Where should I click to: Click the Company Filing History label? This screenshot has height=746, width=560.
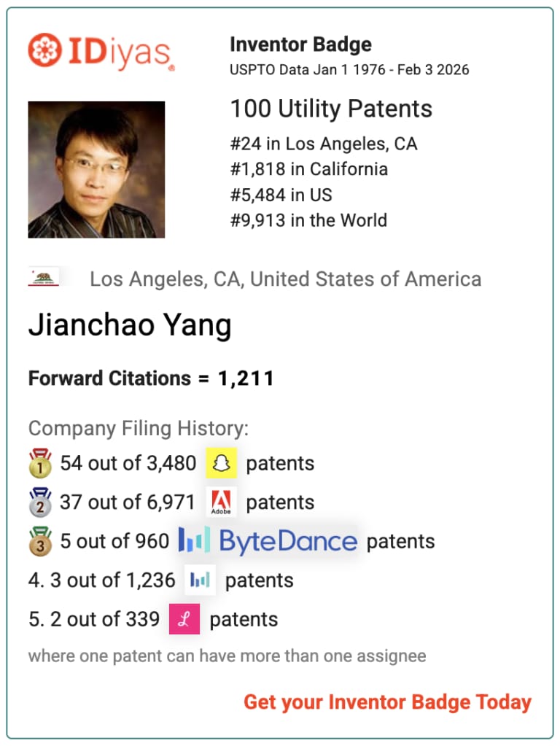tap(139, 428)
